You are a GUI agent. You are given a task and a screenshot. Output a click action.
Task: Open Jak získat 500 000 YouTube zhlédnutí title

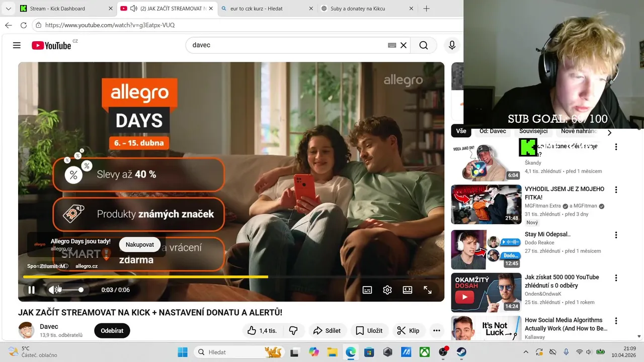(x=562, y=281)
